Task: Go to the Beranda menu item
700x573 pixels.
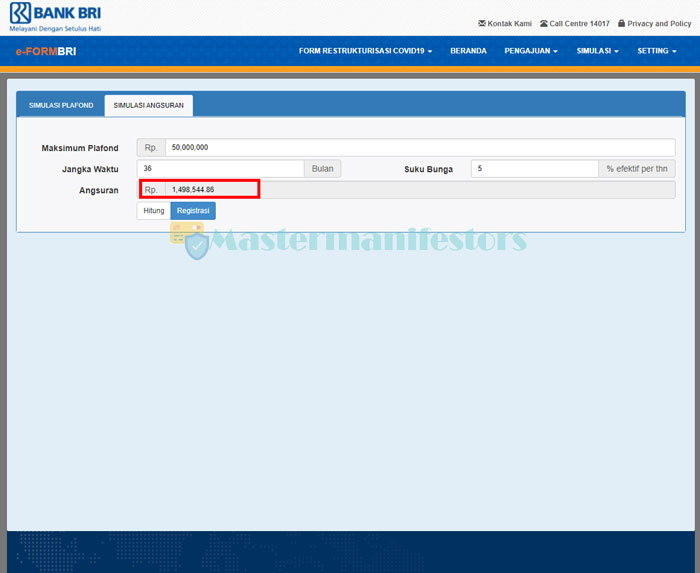Action: tap(468, 51)
